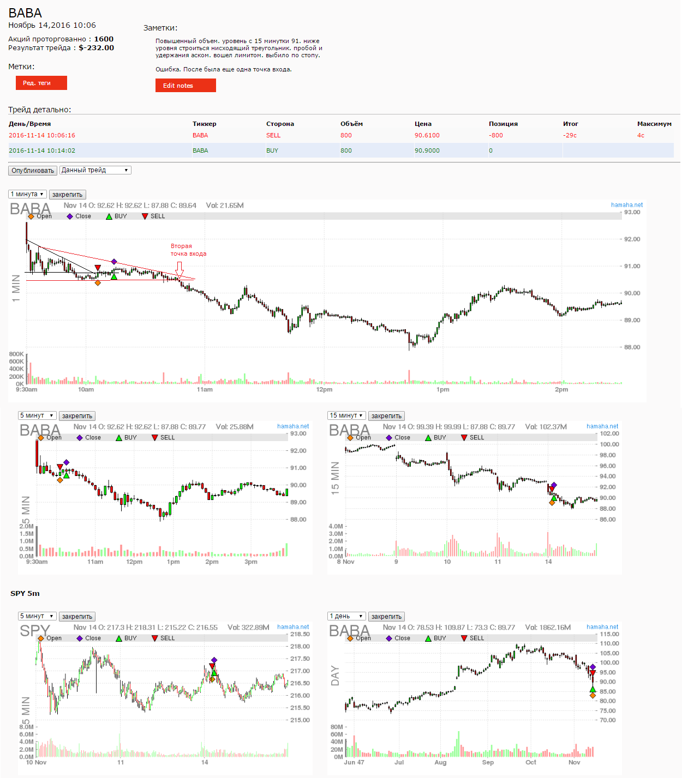Click the SELL price cell 90.6100
Screen dimensions: 682x784
(427, 135)
